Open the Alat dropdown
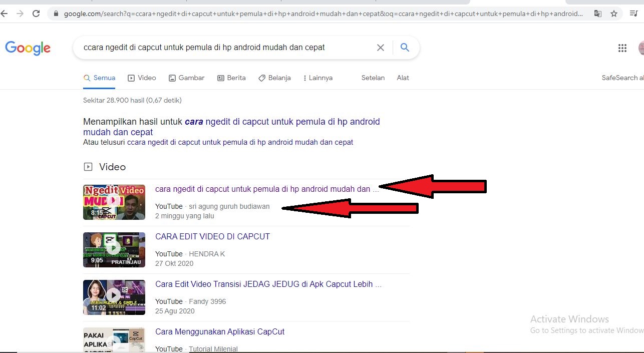644x353 pixels. click(403, 78)
